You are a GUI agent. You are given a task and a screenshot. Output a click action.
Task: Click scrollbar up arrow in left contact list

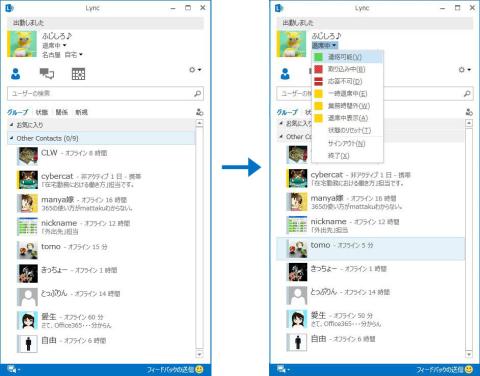(199, 123)
